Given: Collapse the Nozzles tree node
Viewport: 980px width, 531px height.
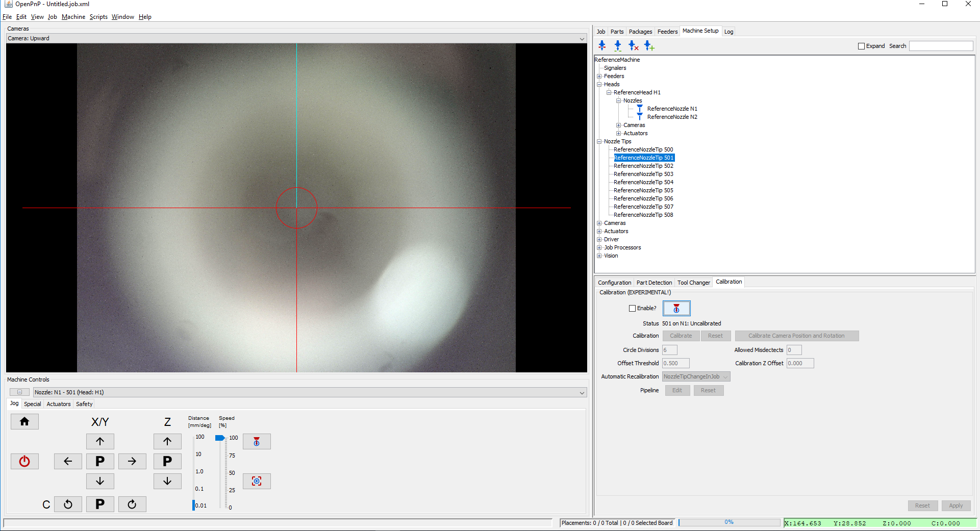Looking at the screenshot, I should [x=619, y=100].
